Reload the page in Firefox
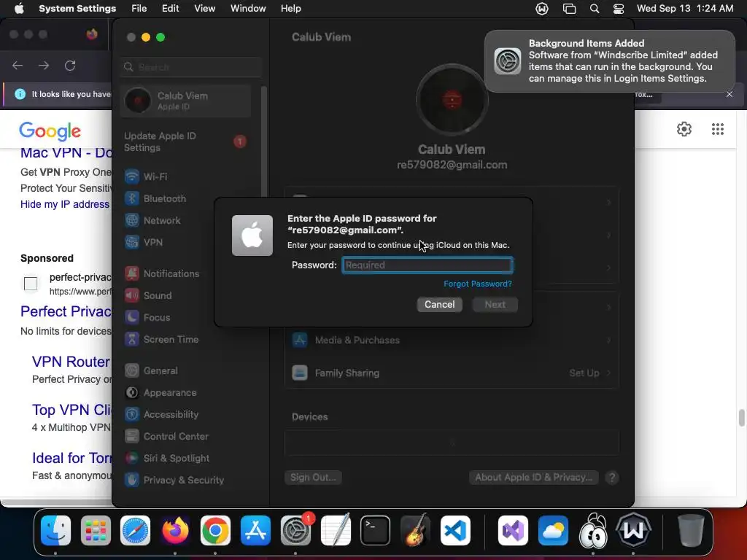Image resolution: width=747 pixels, height=560 pixels. 70,65
